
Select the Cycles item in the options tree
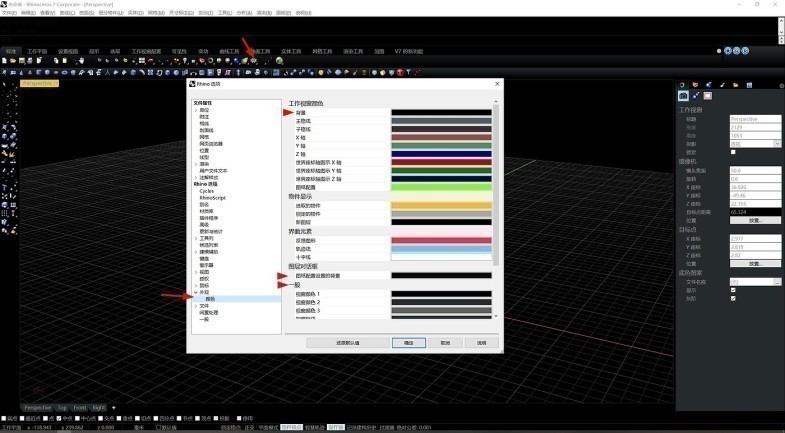[x=206, y=190]
